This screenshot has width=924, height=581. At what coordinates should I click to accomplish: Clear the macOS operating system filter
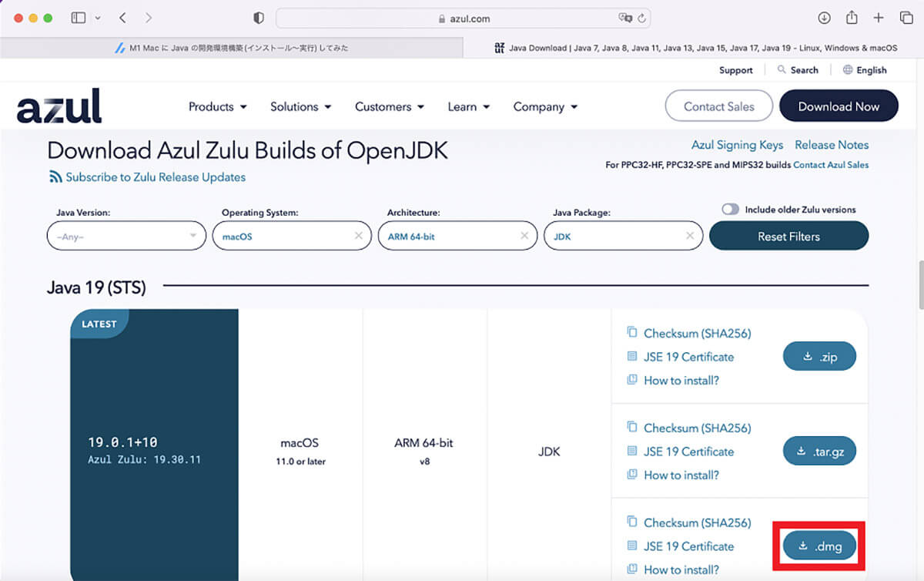[x=358, y=236]
